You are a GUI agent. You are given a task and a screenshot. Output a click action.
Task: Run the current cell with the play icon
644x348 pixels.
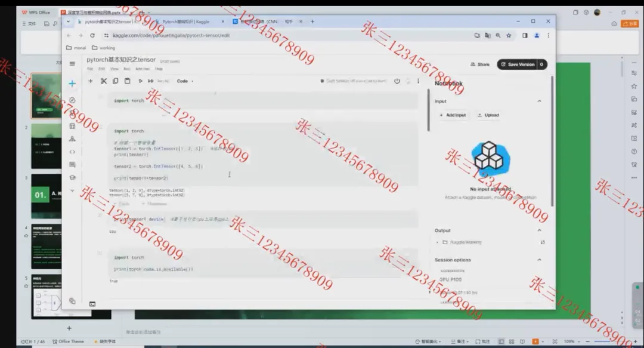(x=140, y=81)
